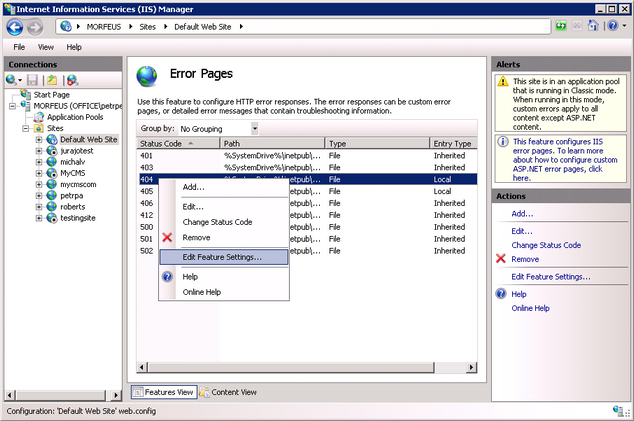Click the ASP.NET error pages info link
The width and height of the screenshot is (634, 421).
tap(565, 160)
